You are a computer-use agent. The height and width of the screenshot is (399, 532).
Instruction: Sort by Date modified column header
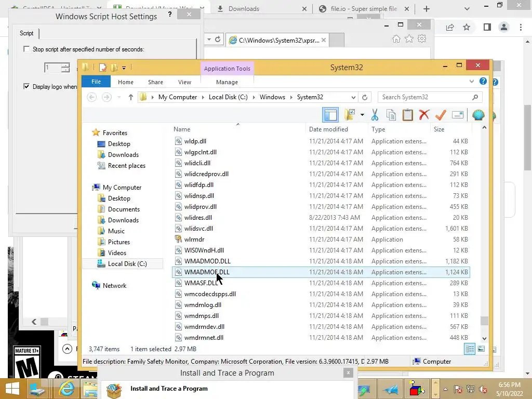[x=328, y=129]
